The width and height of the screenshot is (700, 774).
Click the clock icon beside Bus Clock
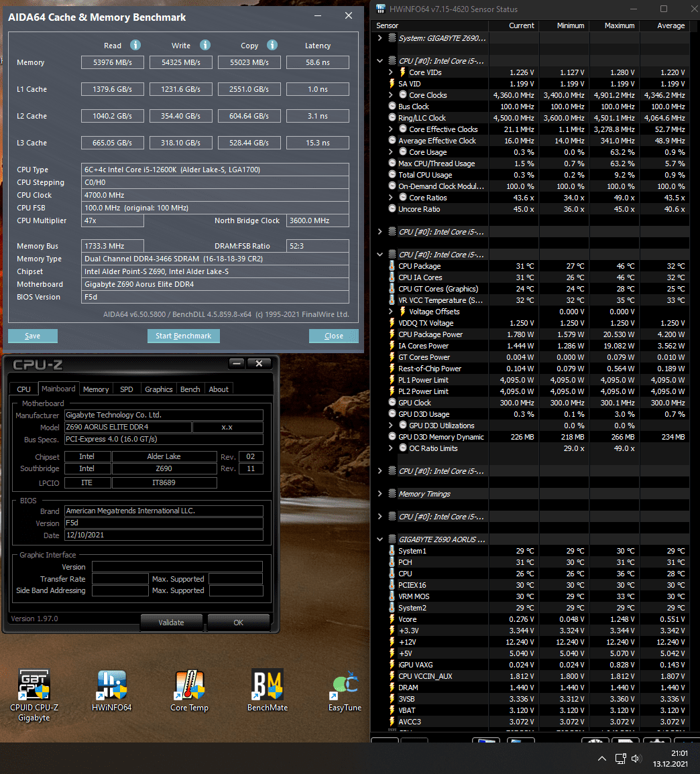392,106
